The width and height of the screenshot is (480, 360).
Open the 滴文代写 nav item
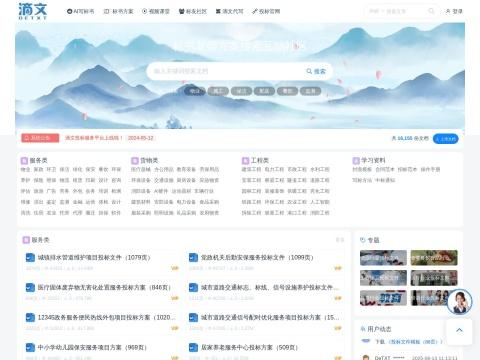point(229,11)
